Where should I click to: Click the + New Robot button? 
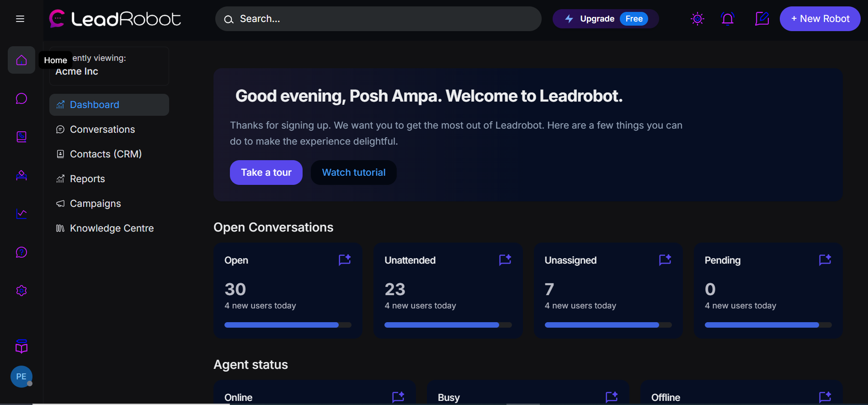pyautogui.click(x=820, y=19)
